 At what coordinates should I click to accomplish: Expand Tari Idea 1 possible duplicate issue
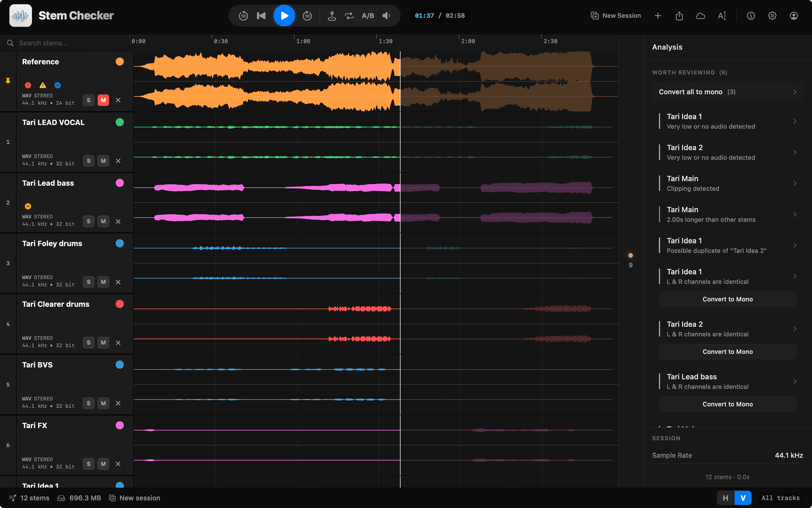[727, 246]
